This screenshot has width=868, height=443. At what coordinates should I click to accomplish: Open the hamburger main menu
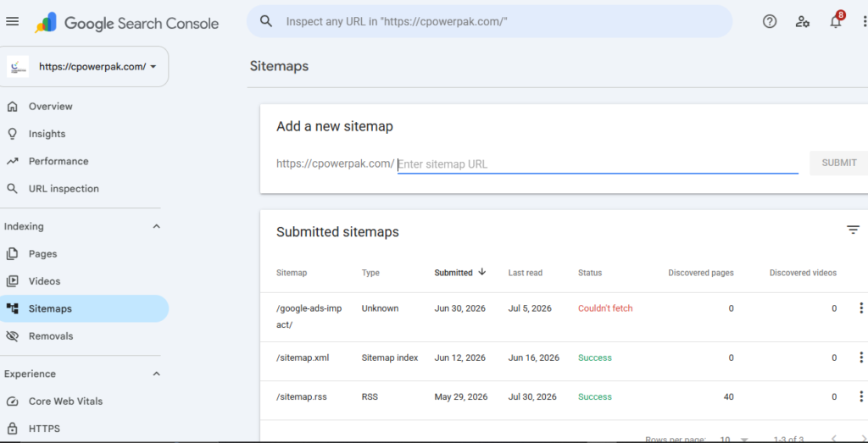[x=12, y=21]
